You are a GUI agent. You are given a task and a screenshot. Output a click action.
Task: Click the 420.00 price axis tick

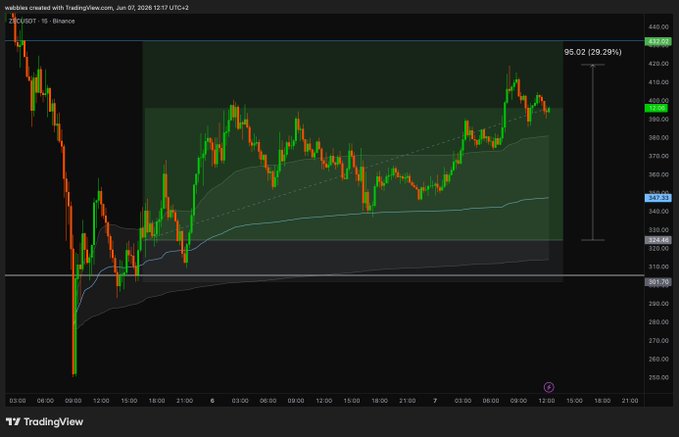(x=658, y=64)
